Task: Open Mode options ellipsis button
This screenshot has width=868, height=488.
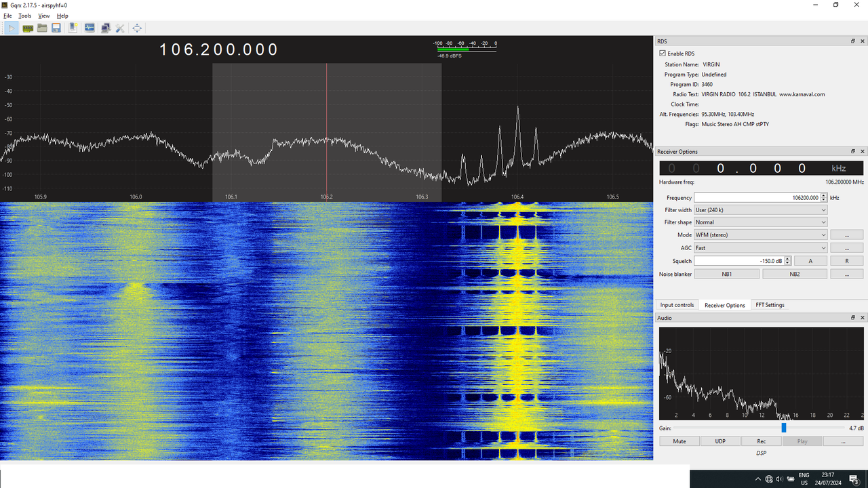Action: (847, 235)
